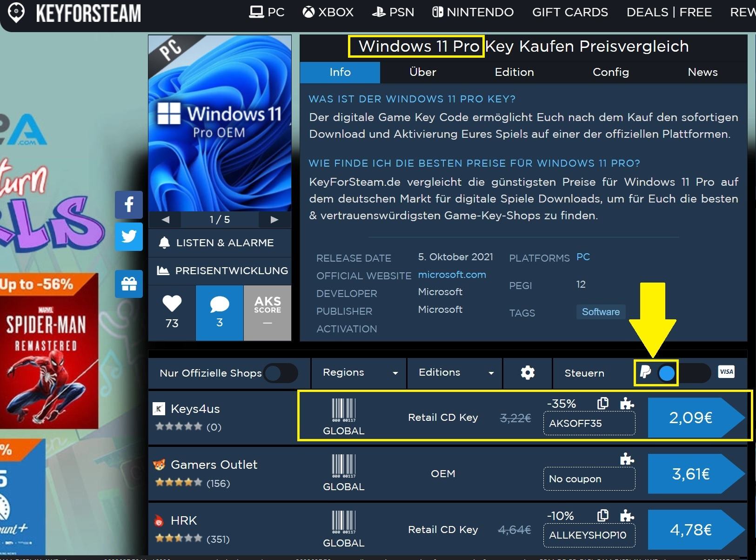Click the Spider-Man Remastered ad banner
This screenshot has height=560, width=756.
click(49, 351)
